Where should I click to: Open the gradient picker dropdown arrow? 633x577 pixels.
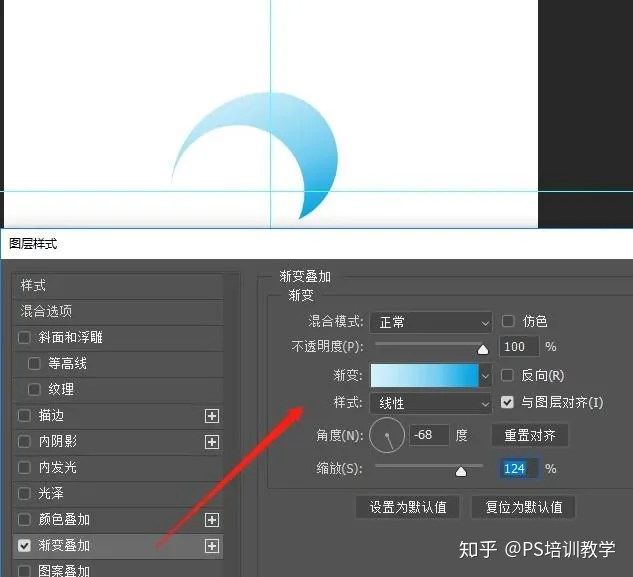click(x=485, y=376)
